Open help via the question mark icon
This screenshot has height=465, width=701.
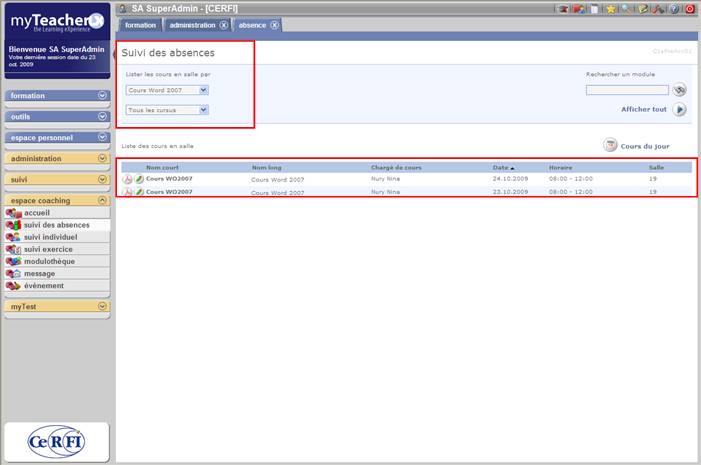[674, 9]
